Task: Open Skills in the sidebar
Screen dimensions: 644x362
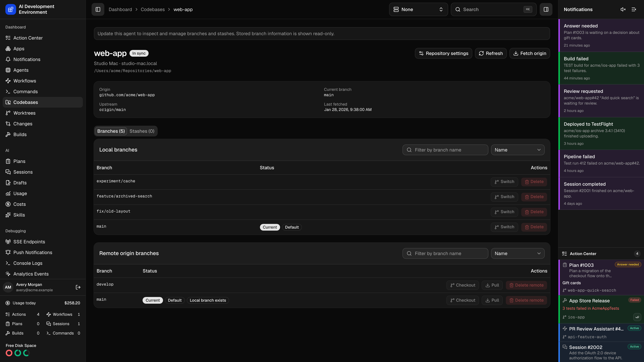Action: (43, 215)
